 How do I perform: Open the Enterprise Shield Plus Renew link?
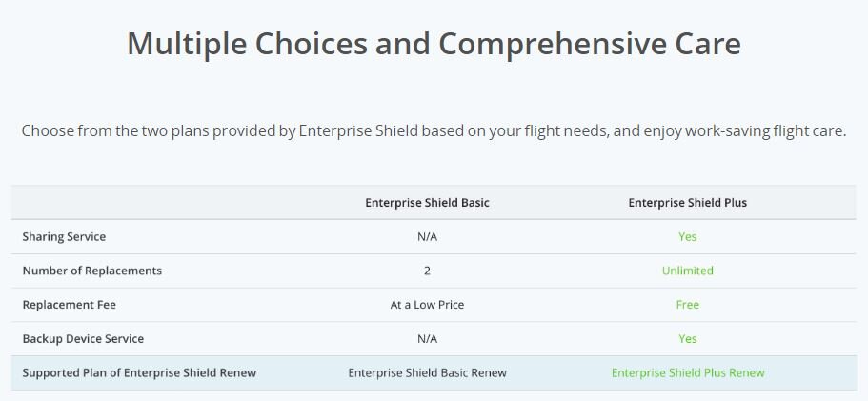(687, 372)
